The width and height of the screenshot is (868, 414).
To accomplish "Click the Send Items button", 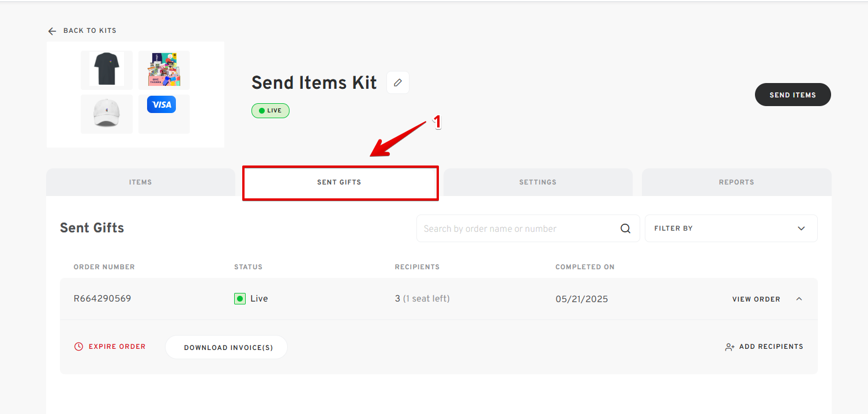I will point(793,95).
